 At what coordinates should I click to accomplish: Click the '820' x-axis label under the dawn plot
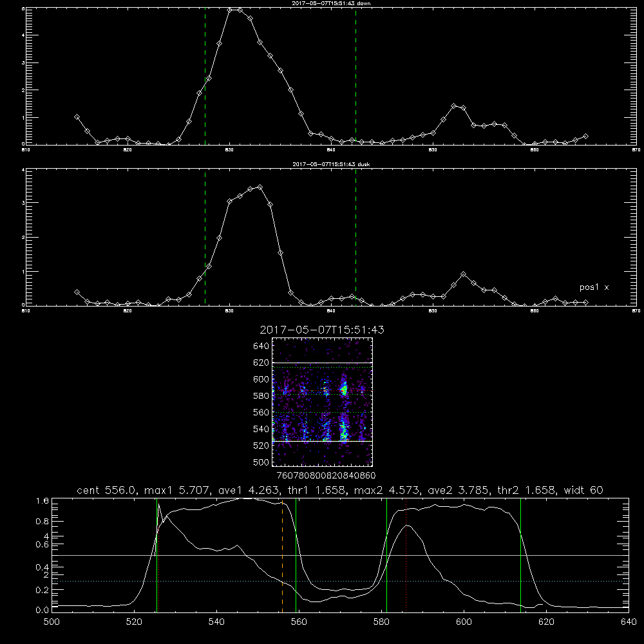[128, 150]
